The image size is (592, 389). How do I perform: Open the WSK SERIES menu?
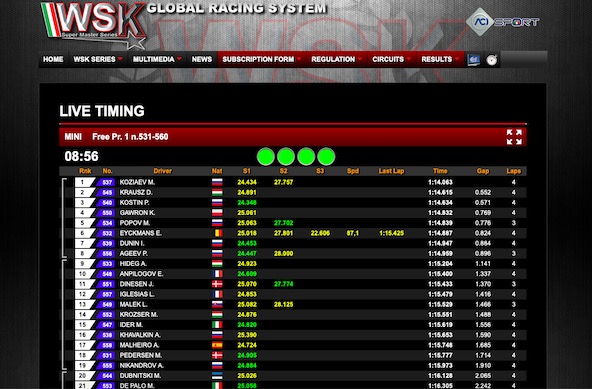[x=98, y=59]
